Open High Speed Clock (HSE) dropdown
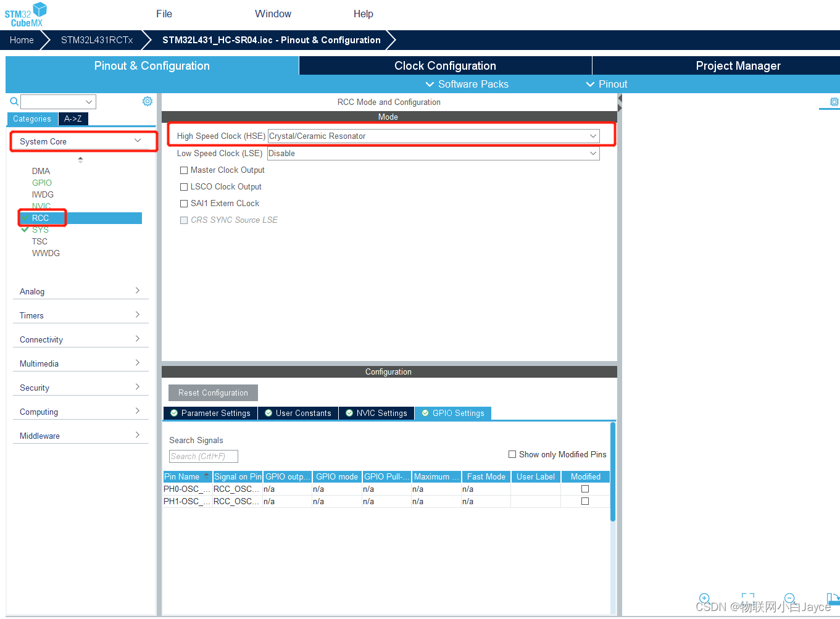The height and width of the screenshot is (619, 840). pyautogui.click(x=433, y=136)
